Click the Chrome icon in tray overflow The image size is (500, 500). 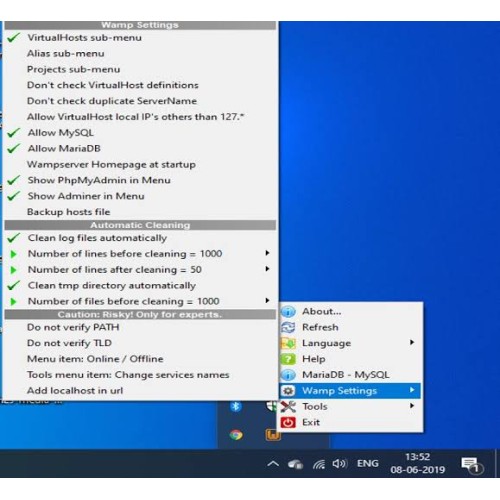236,435
